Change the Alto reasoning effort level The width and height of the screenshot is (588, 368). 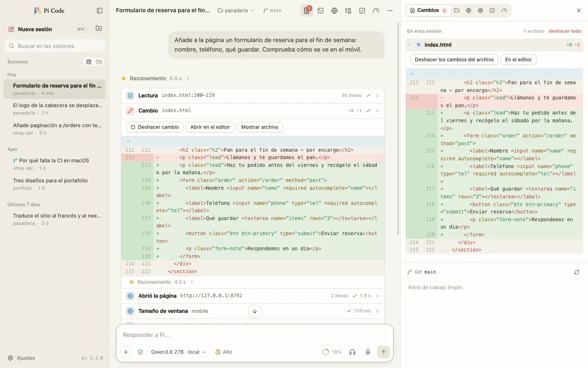point(224,352)
